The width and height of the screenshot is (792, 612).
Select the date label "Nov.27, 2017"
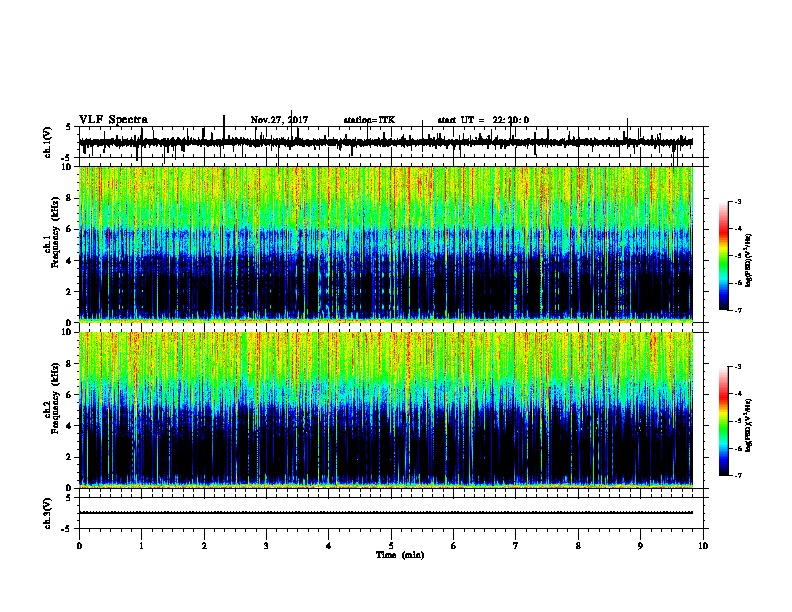pos(279,120)
